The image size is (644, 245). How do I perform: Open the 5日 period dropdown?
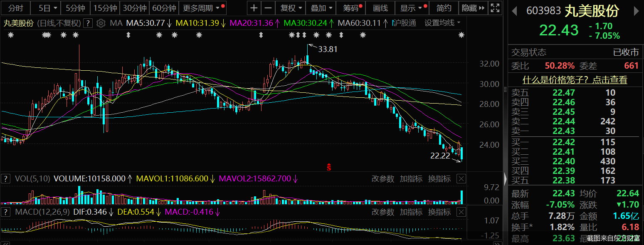coord(46,8)
